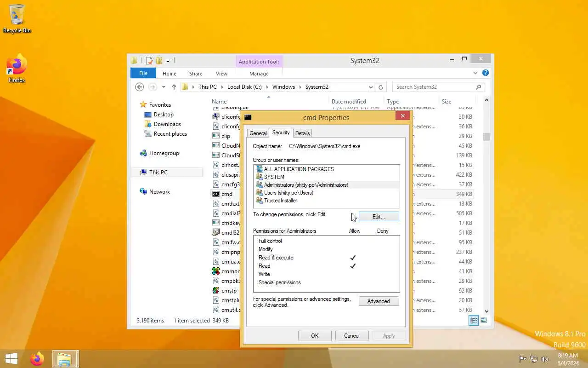This screenshot has width=588, height=368.
Task: Click the Edit... permissions button
Action: (x=379, y=216)
